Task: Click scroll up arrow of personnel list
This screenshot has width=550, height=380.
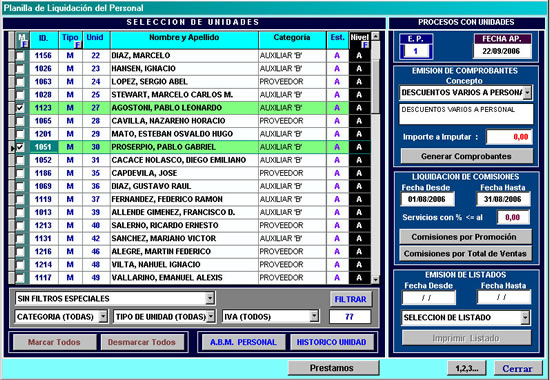Action: click(375, 36)
